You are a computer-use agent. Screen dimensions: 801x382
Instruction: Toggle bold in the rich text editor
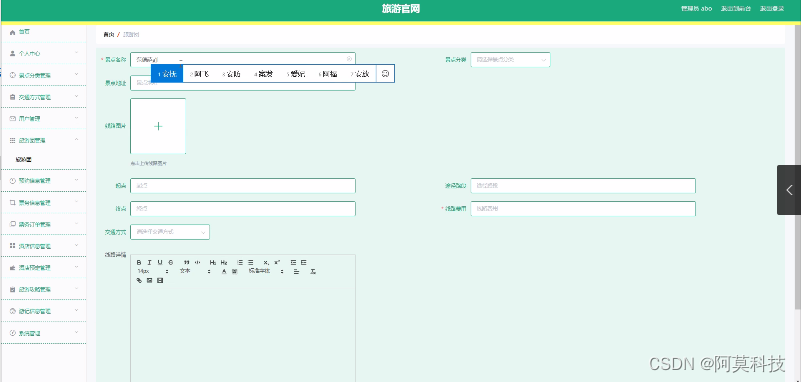(139, 262)
